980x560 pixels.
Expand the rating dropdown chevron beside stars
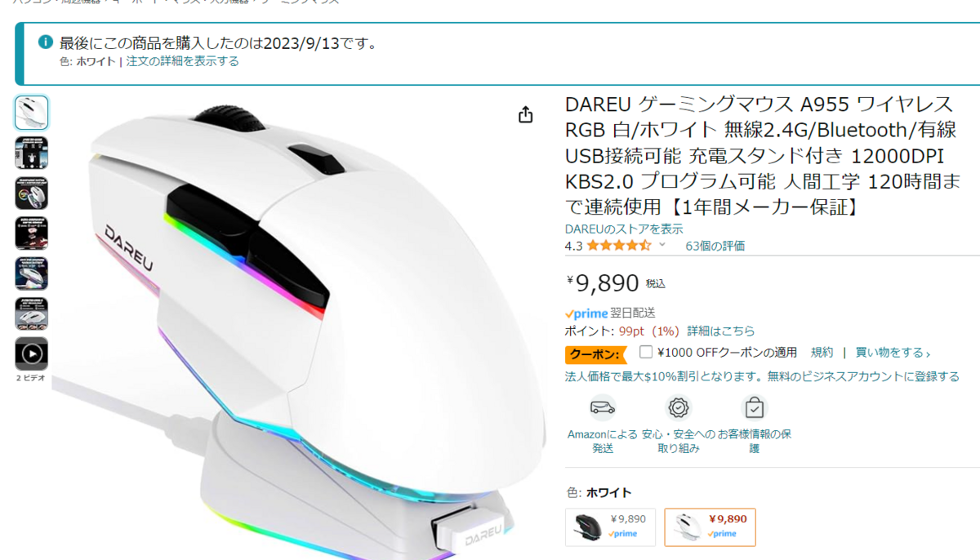[x=662, y=245]
